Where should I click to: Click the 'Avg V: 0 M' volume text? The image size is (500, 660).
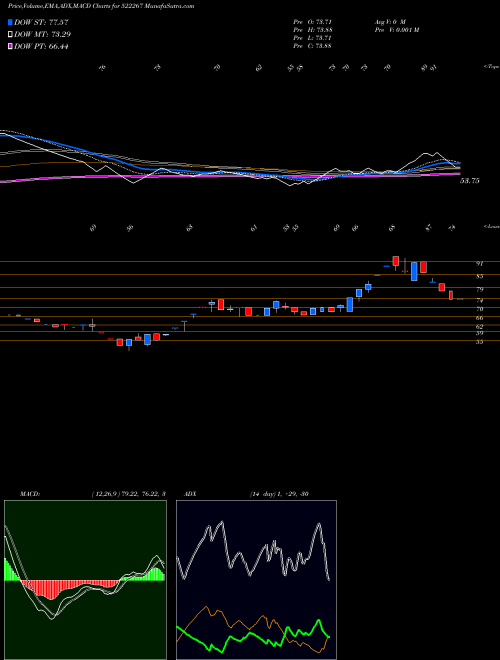(x=389, y=22)
